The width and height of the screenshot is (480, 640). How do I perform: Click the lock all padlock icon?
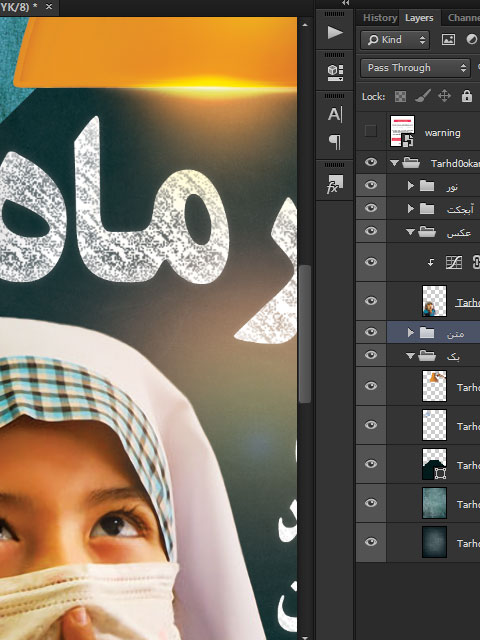tap(467, 96)
